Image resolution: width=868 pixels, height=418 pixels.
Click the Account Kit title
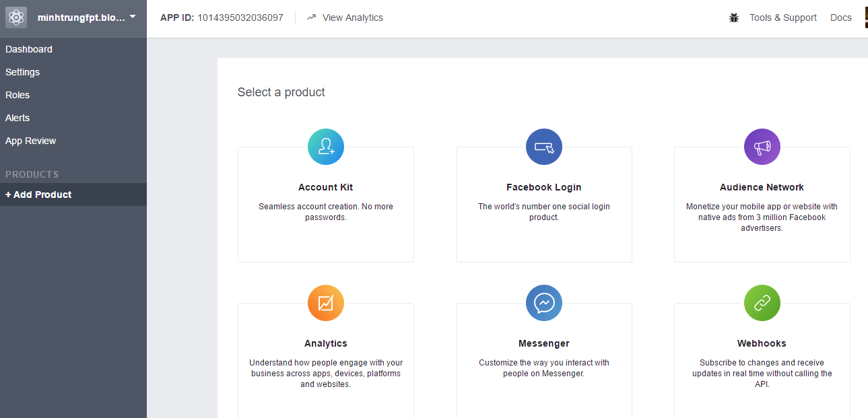click(x=326, y=187)
